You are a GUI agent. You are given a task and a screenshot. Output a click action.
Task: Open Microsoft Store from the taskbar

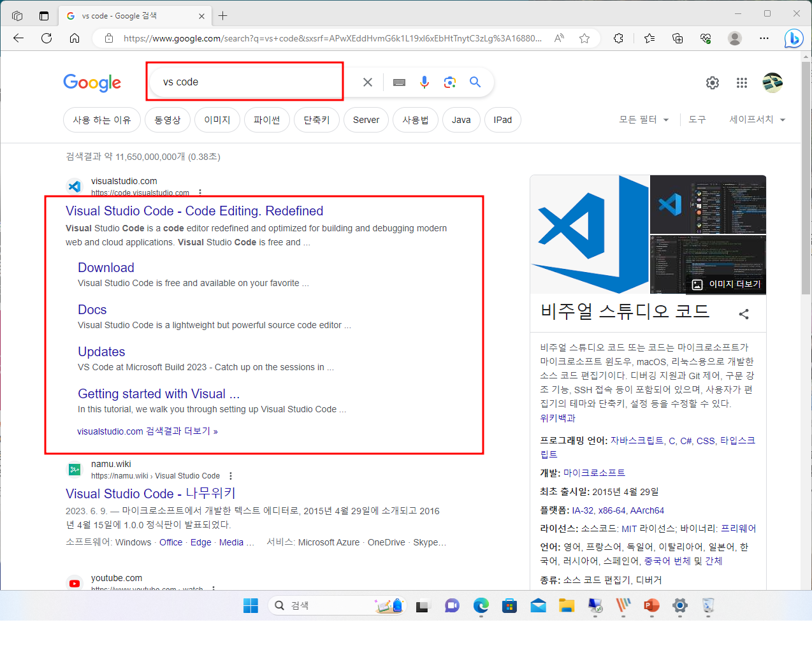[x=509, y=606]
